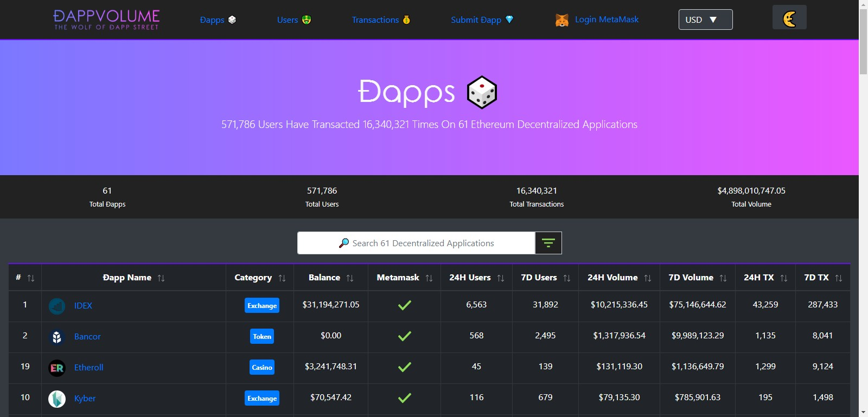Click the large dice icon in banner

point(482,92)
